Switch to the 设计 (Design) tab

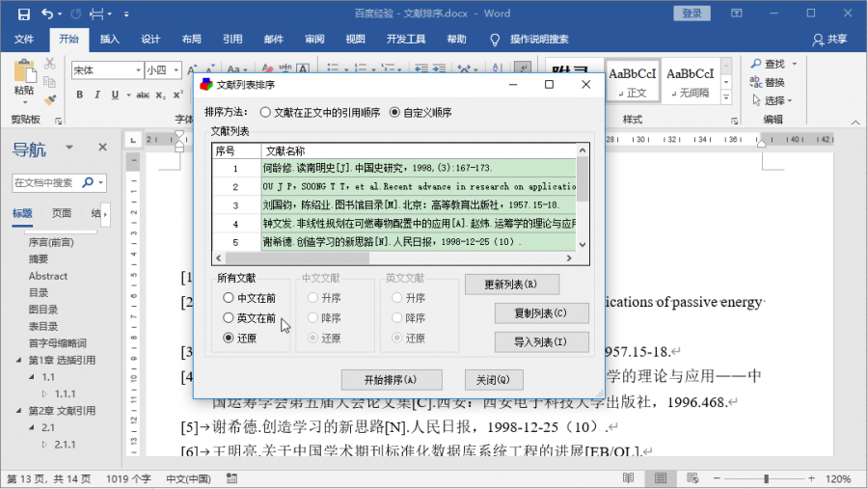point(150,40)
